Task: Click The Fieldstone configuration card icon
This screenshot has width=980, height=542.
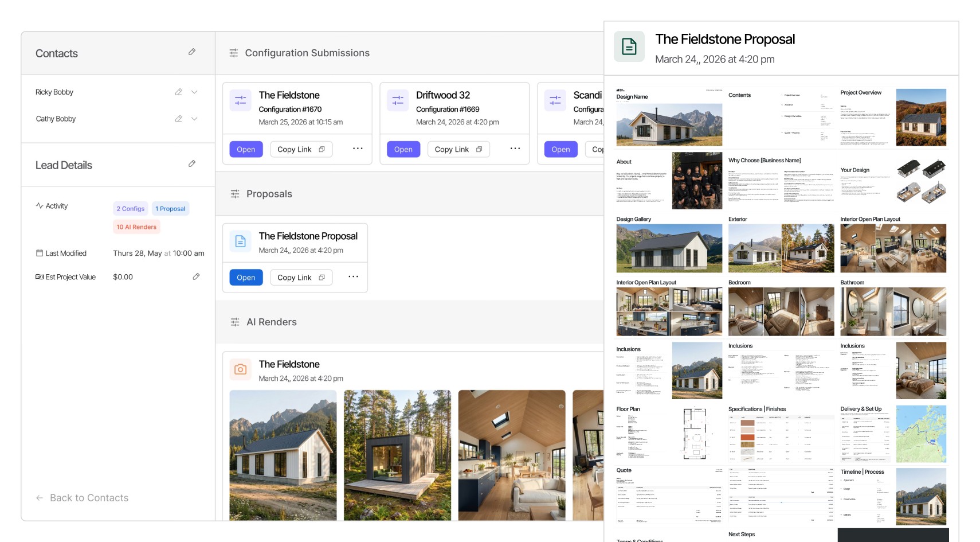Action: click(241, 100)
